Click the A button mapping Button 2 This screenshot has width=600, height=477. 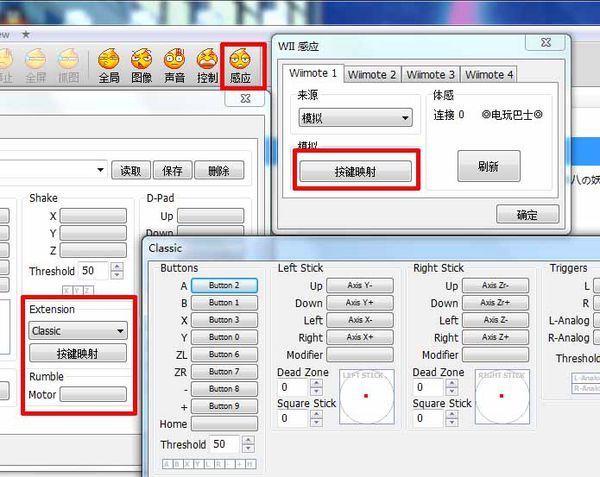(x=224, y=285)
